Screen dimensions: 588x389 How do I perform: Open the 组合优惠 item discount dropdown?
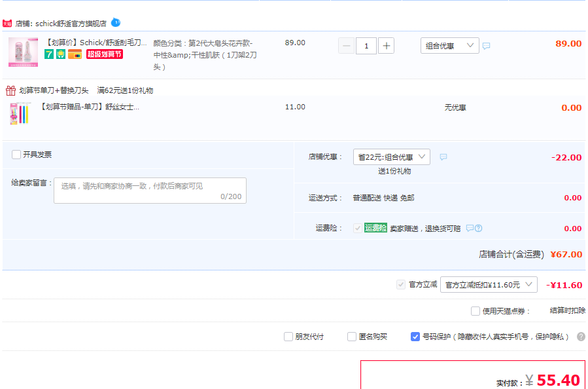point(449,46)
